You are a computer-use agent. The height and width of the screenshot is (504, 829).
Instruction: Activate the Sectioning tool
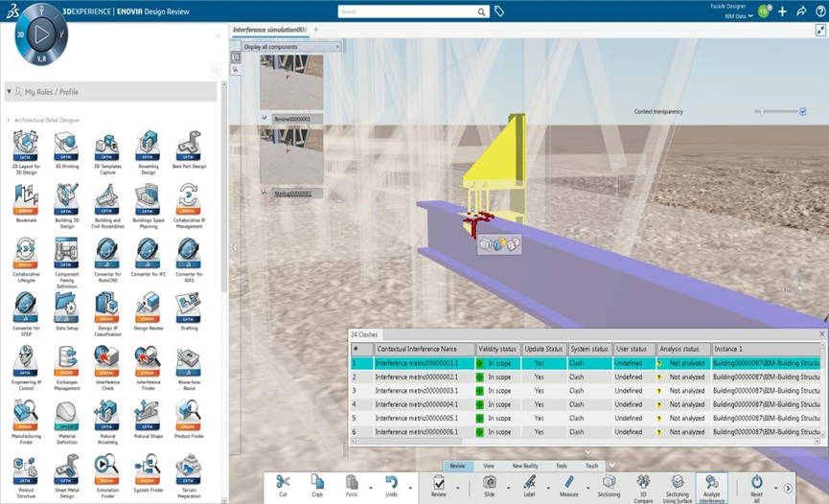point(609,486)
